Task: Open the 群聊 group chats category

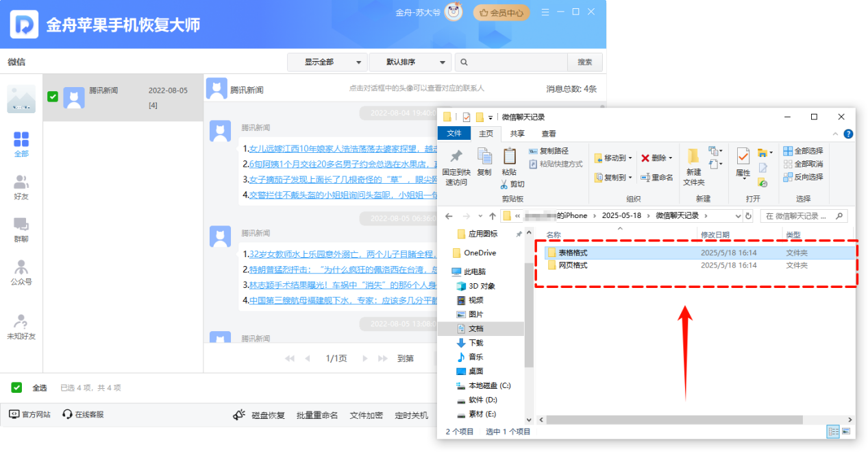Action: tap(21, 230)
